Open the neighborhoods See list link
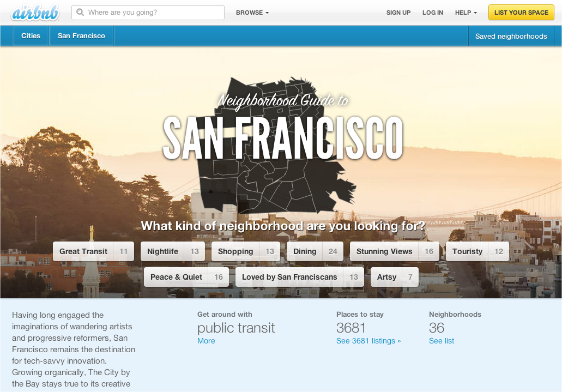This screenshot has height=392, width=562. pyautogui.click(x=441, y=341)
